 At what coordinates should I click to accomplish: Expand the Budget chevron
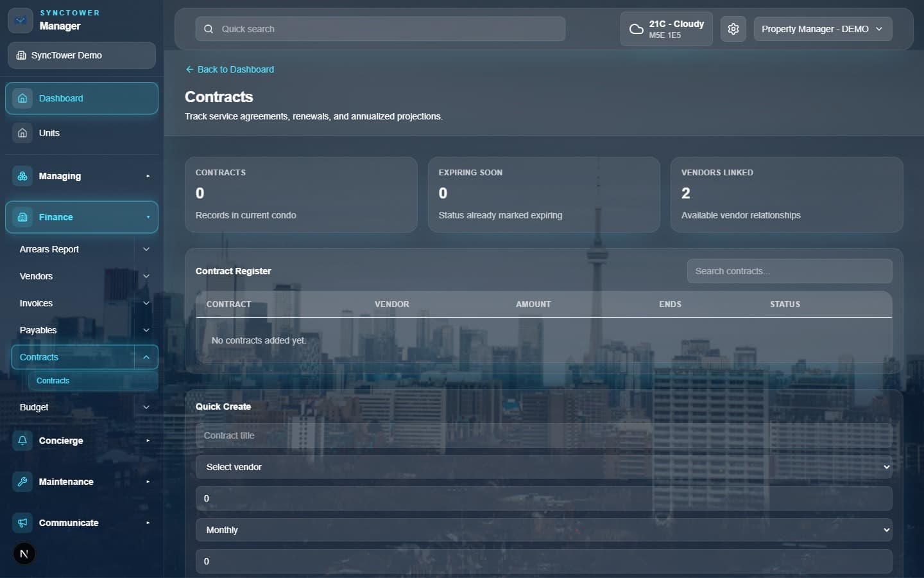146,407
